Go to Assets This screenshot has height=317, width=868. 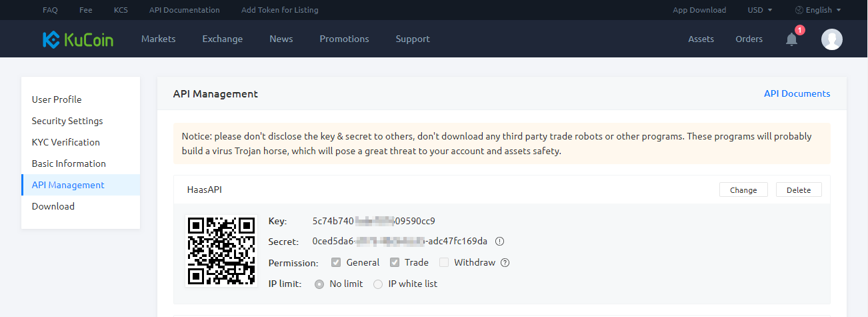(x=701, y=39)
